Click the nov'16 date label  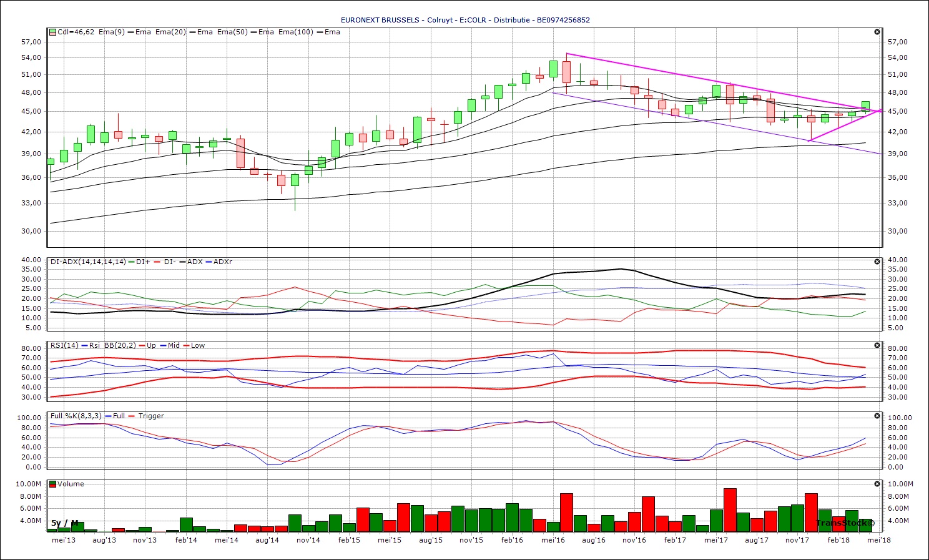point(634,540)
